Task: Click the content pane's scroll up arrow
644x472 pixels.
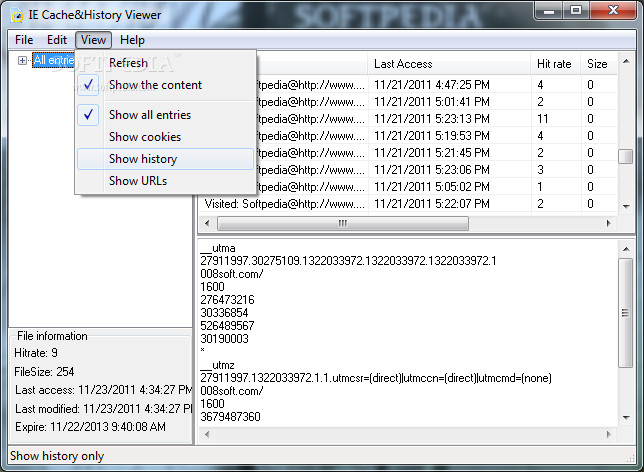Action: point(626,249)
